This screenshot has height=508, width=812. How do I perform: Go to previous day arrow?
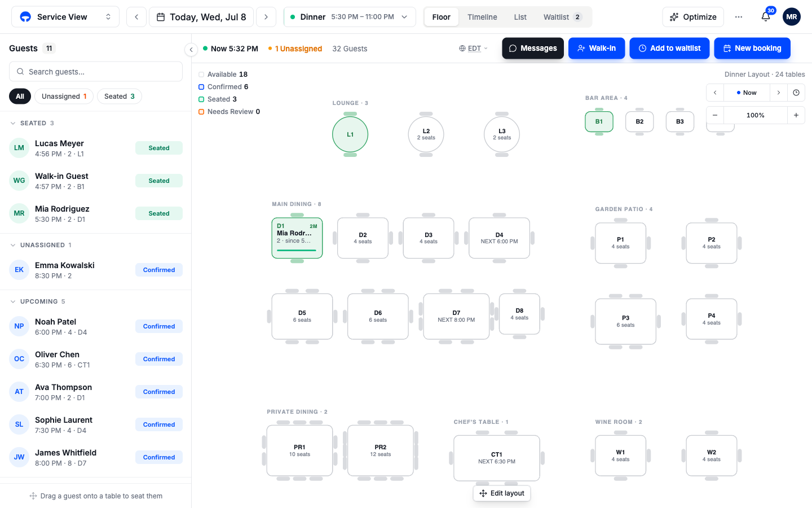tap(136, 17)
